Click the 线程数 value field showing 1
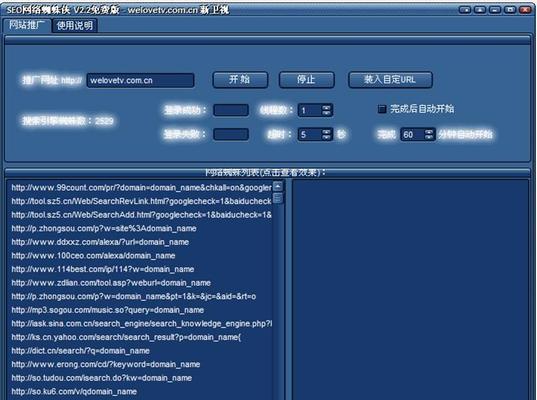The image size is (537, 400). click(x=310, y=110)
